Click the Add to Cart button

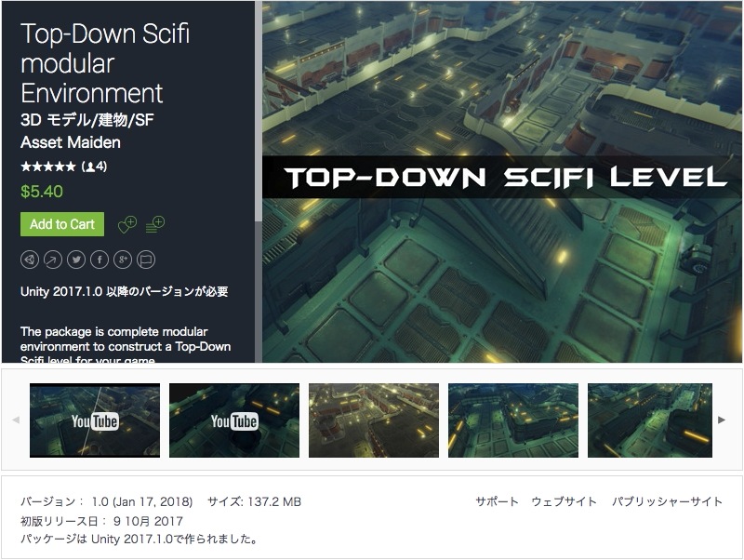[x=62, y=224]
